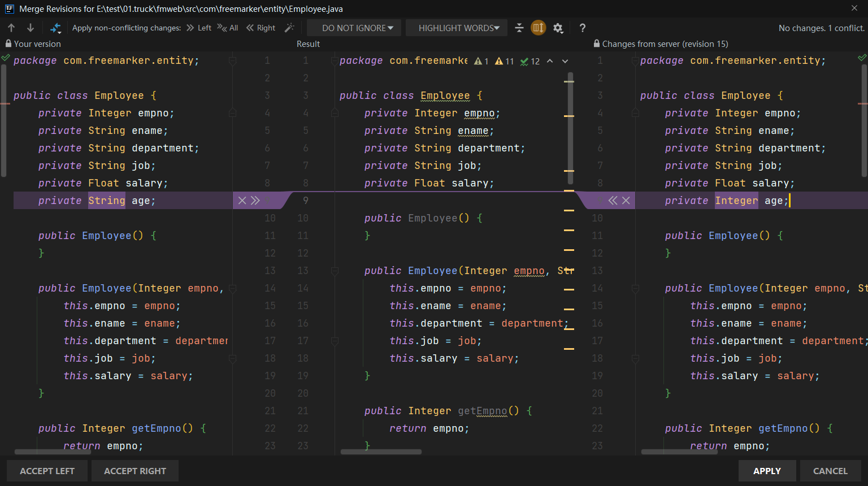This screenshot has width=868, height=486.
Task: Go to next difference arrow
Action: point(31,28)
